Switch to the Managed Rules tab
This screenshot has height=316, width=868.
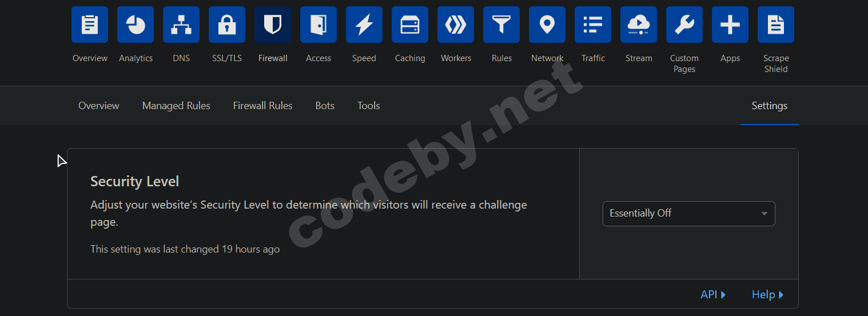(176, 106)
